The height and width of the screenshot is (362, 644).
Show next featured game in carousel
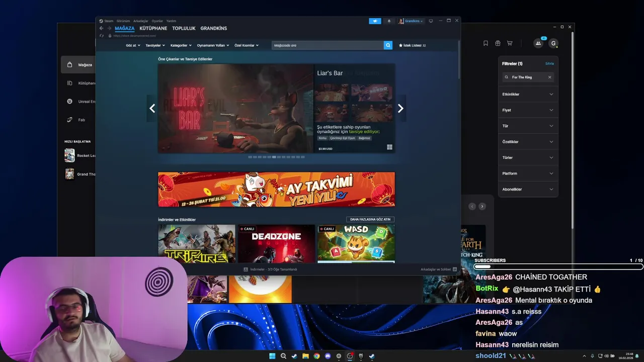(400, 108)
